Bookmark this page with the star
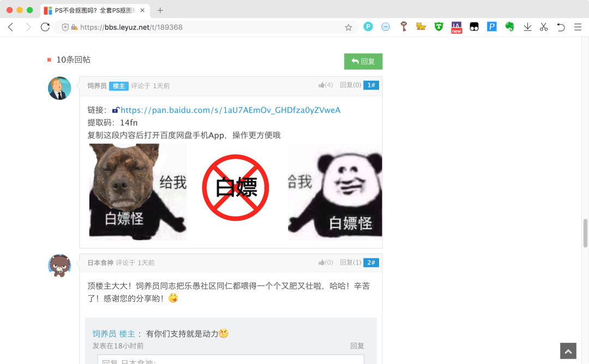The image size is (589, 364). tap(348, 27)
